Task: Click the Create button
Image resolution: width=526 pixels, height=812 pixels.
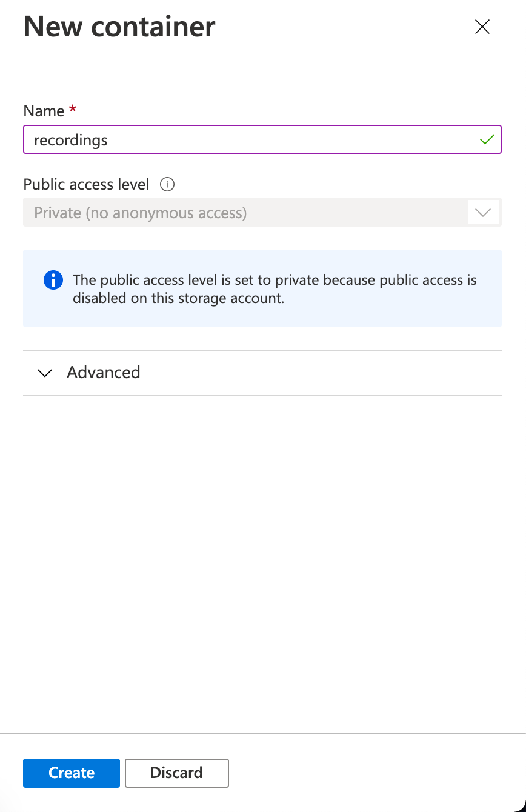Action: [72, 773]
